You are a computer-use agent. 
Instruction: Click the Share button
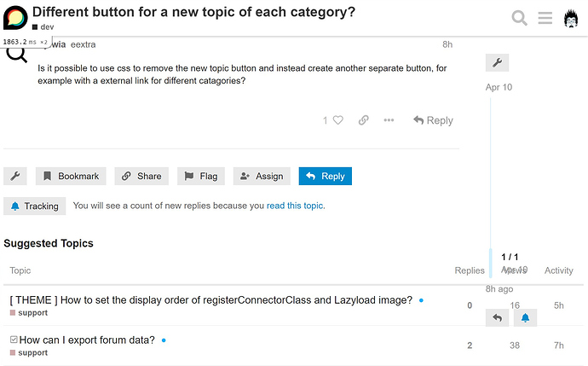coord(141,176)
